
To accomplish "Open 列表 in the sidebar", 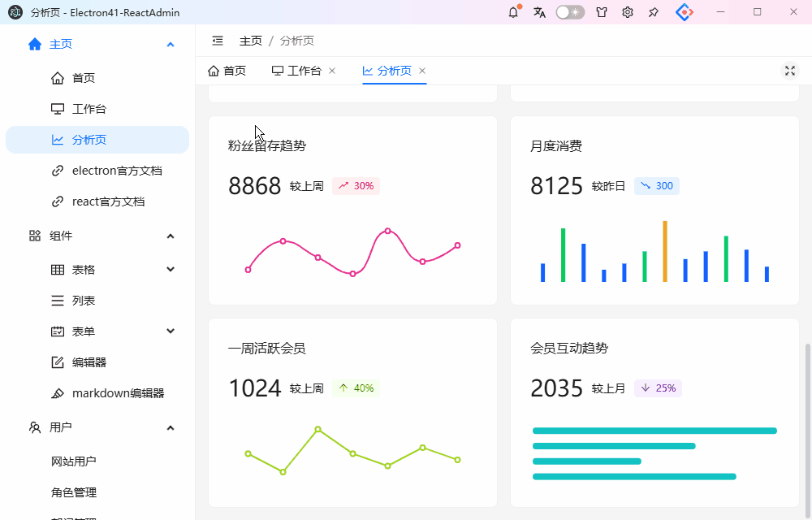I will 97,301.
